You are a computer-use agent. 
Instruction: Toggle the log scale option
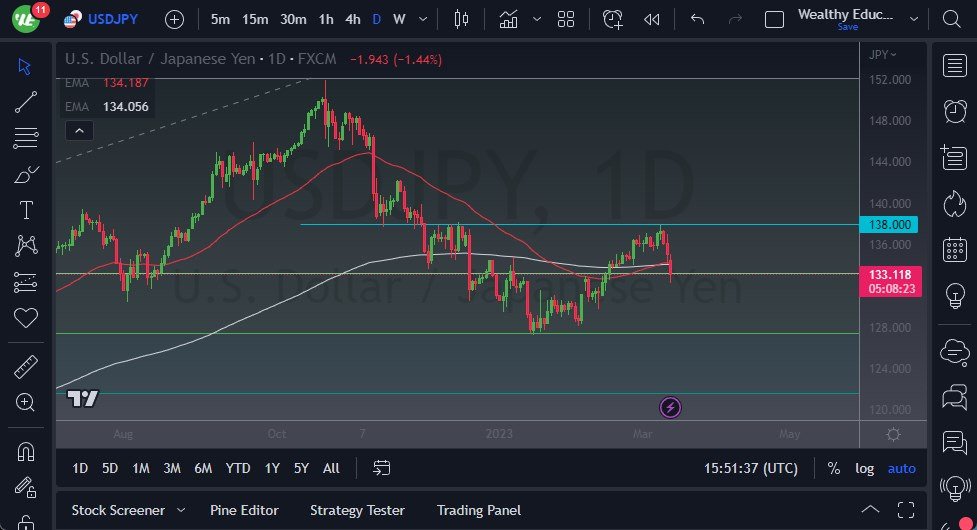point(864,468)
